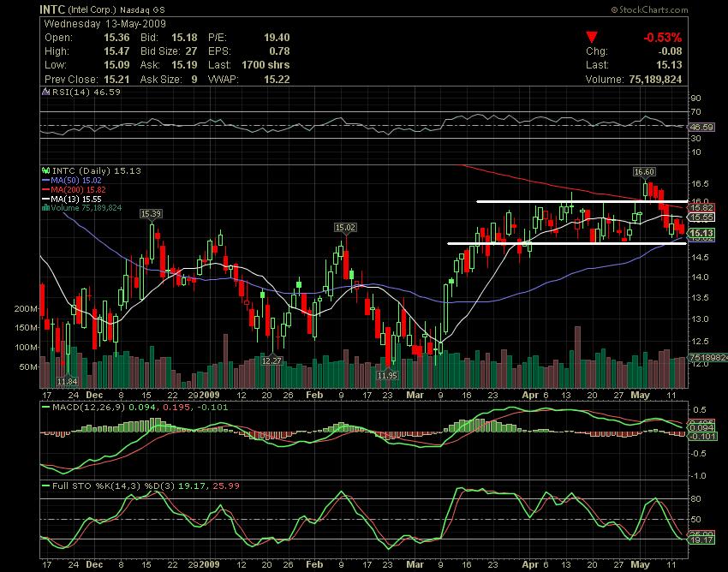Click the 15.39 peak price label
This screenshot has width=728, height=572.
(x=151, y=213)
